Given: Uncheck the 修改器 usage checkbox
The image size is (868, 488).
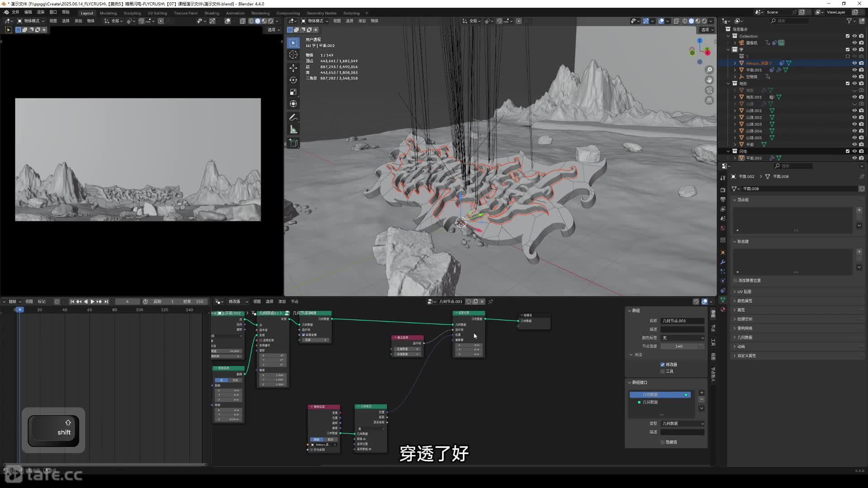Looking at the screenshot, I should click(663, 365).
